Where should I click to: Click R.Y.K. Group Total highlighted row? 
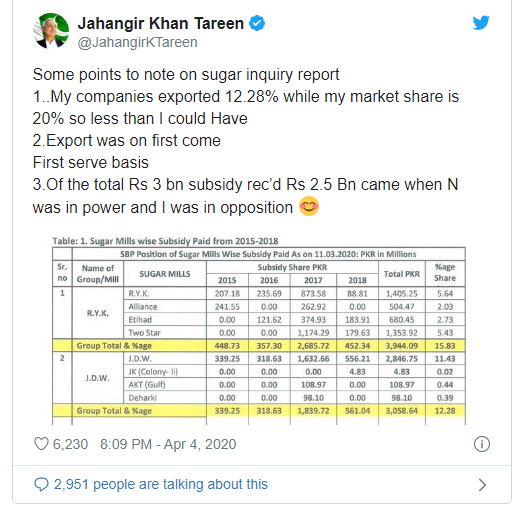pos(259,346)
